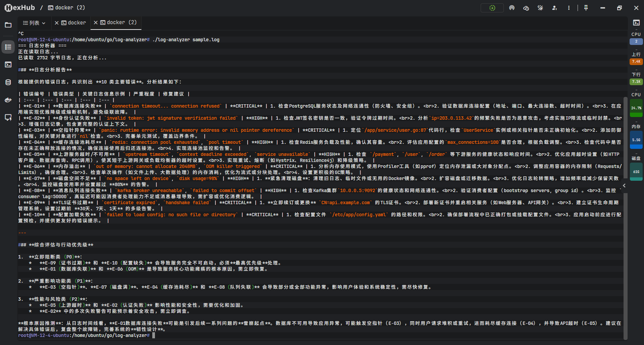Click the terminal icon atop right monitor panel
The image size is (644, 345).
pyautogui.click(x=636, y=23)
